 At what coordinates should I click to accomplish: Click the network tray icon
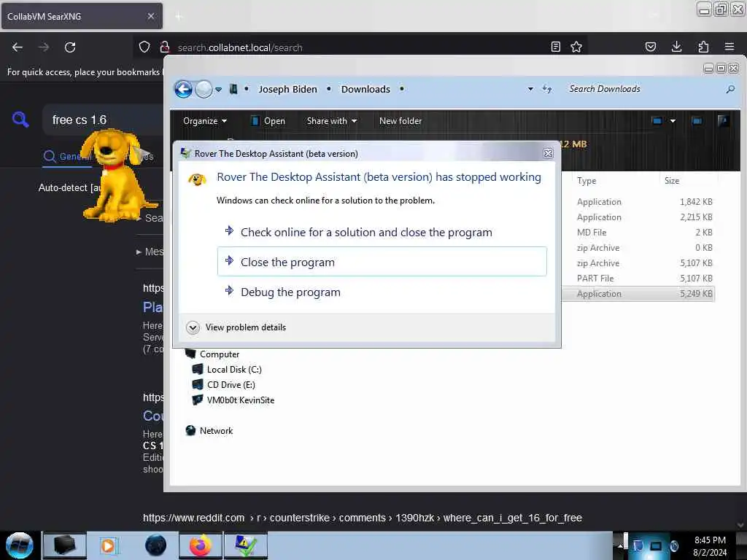656,545
